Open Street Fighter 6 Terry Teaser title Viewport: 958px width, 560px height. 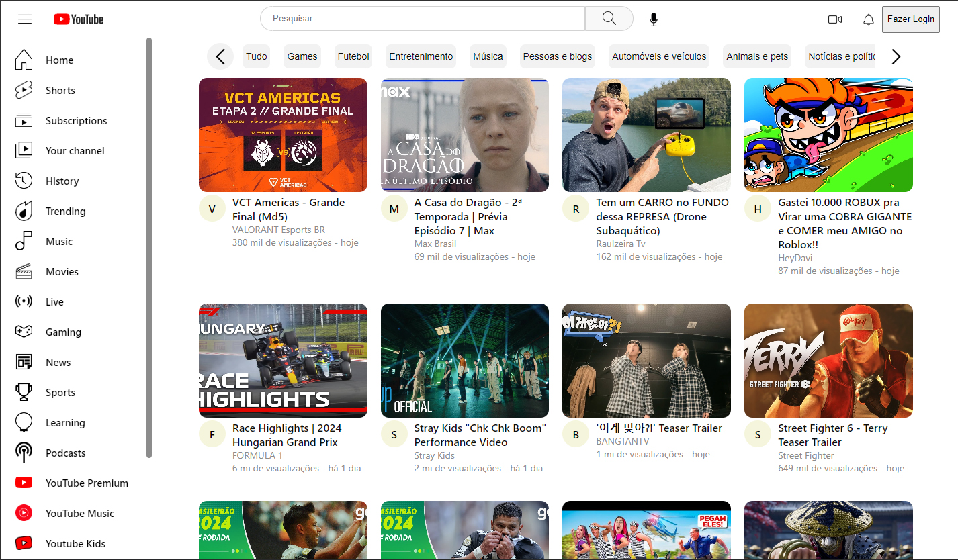(833, 435)
